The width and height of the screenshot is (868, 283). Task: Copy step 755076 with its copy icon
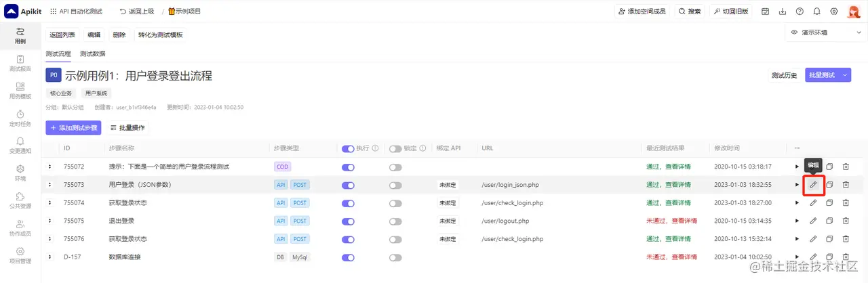829,239
